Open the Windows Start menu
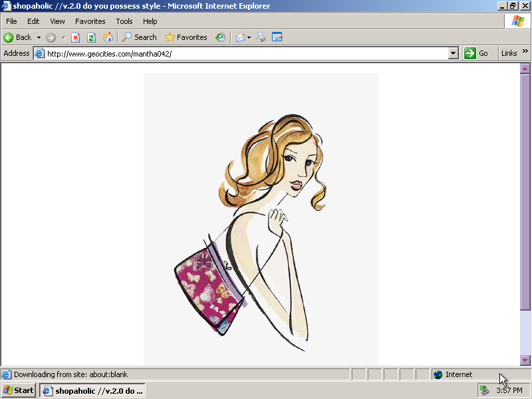The width and height of the screenshot is (532, 399). pyautogui.click(x=19, y=390)
